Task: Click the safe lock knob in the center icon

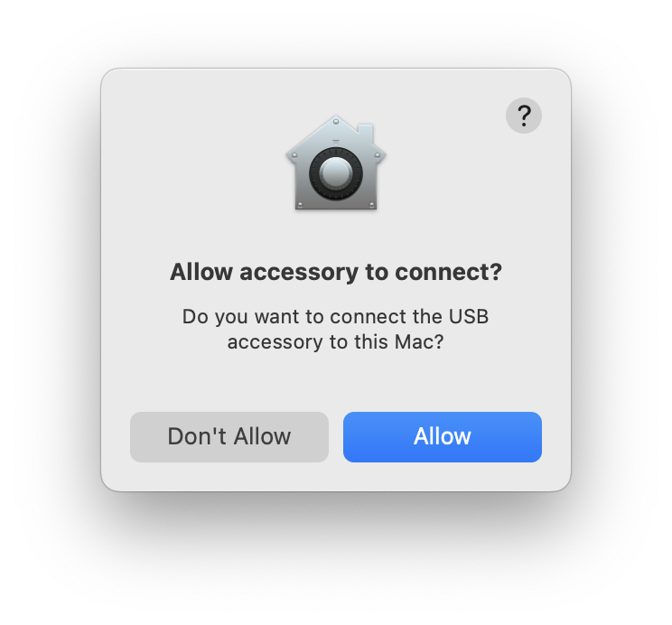Action: [336, 173]
